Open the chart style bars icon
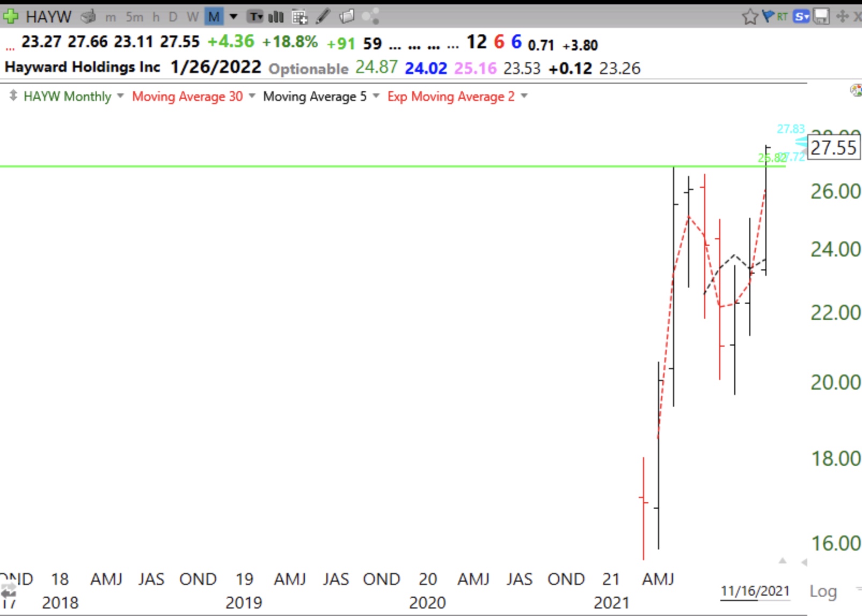 coord(276,17)
